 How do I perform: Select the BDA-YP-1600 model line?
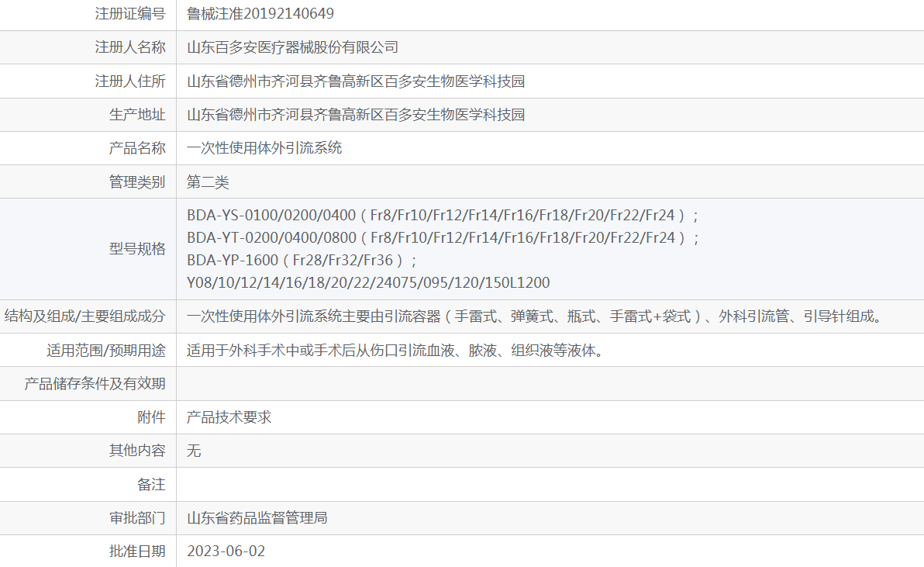(302, 260)
